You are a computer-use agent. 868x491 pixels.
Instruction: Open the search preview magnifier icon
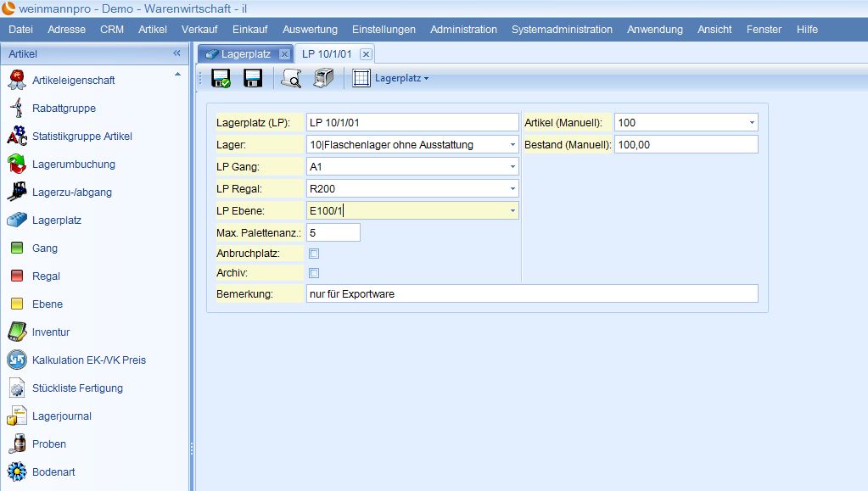pyautogui.click(x=291, y=78)
